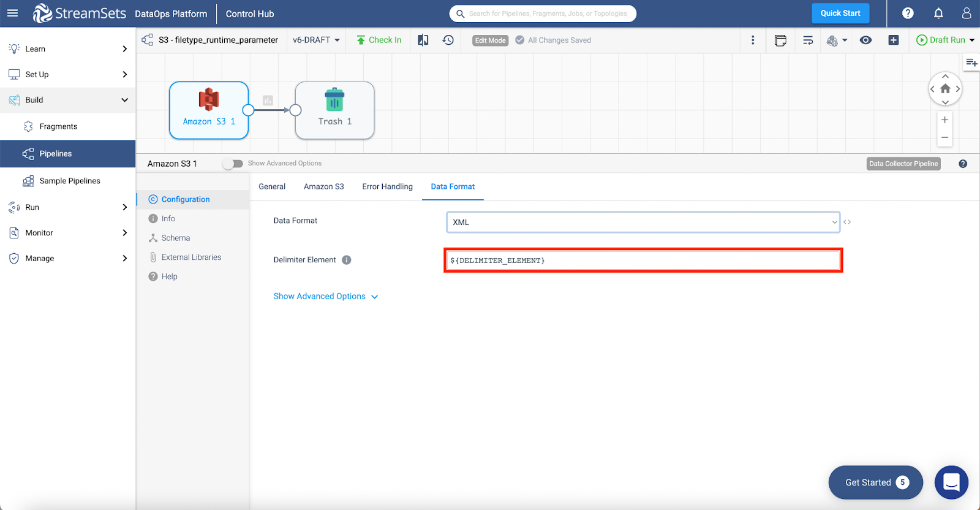Screen dimensions: 980x510
Task: Click the Draft Run button
Action: [x=941, y=40]
